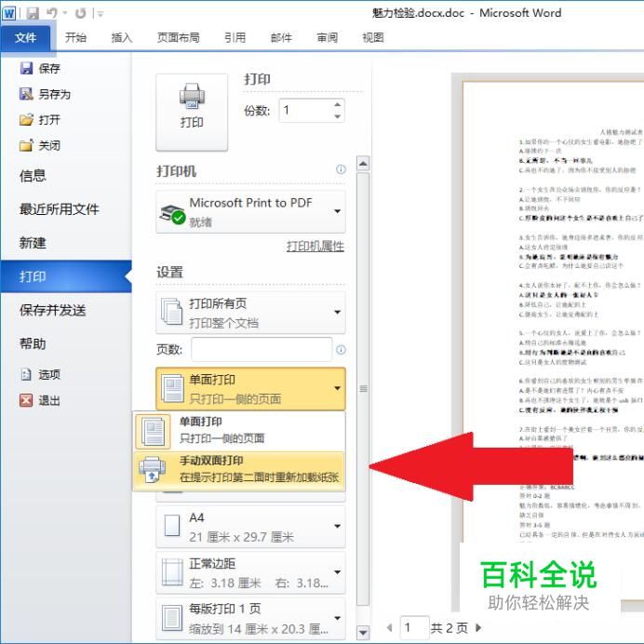Open the 新建 section
Screen dimensions: 644x644
(x=33, y=243)
